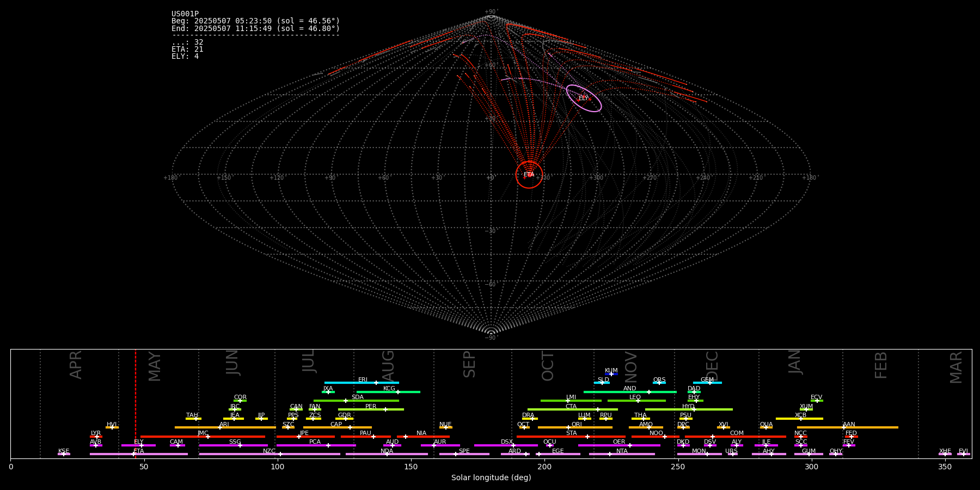
Task: Select the NZC pink shower bar
Action: (x=269, y=454)
